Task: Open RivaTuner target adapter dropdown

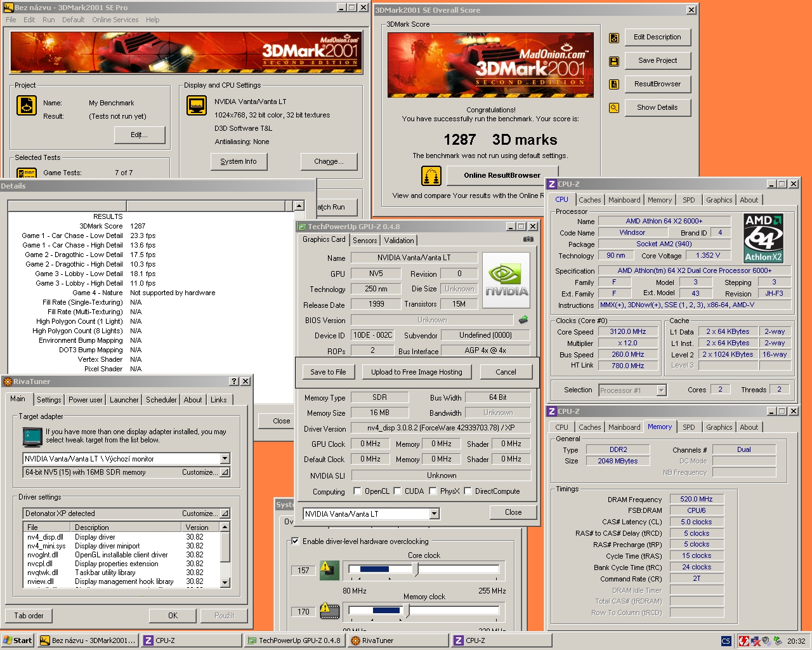Action: [x=225, y=458]
